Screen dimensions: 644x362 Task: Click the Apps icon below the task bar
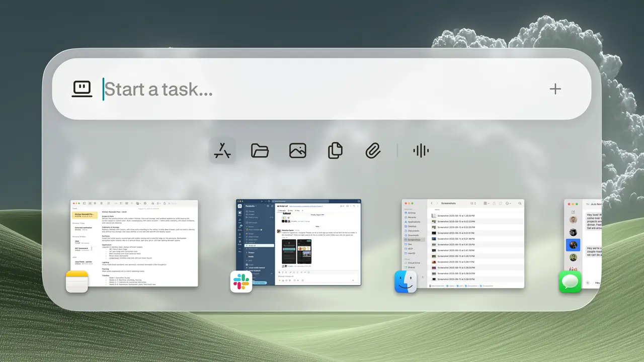pyautogui.click(x=222, y=150)
